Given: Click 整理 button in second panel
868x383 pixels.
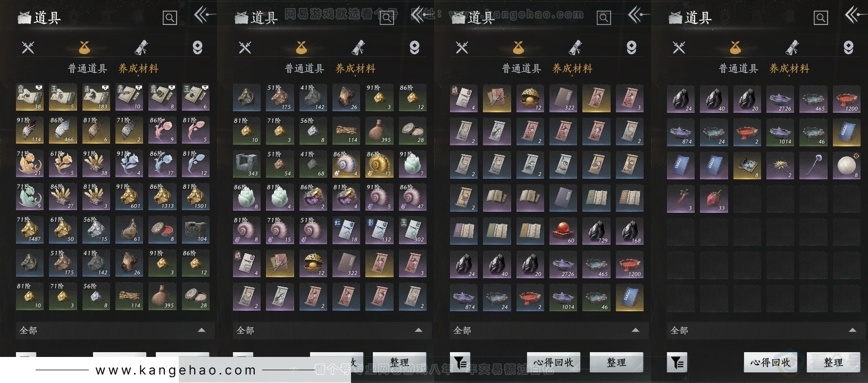Looking at the screenshot, I should (399, 362).
